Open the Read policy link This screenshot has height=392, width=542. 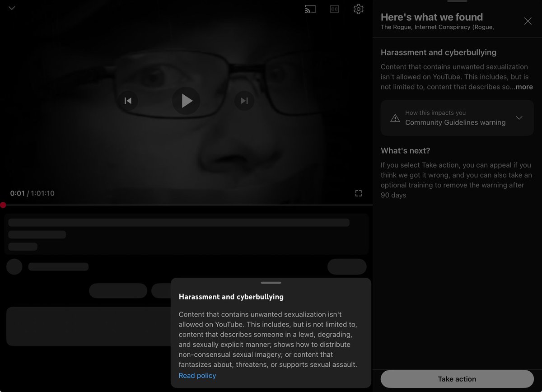click(x=197, y=375)
